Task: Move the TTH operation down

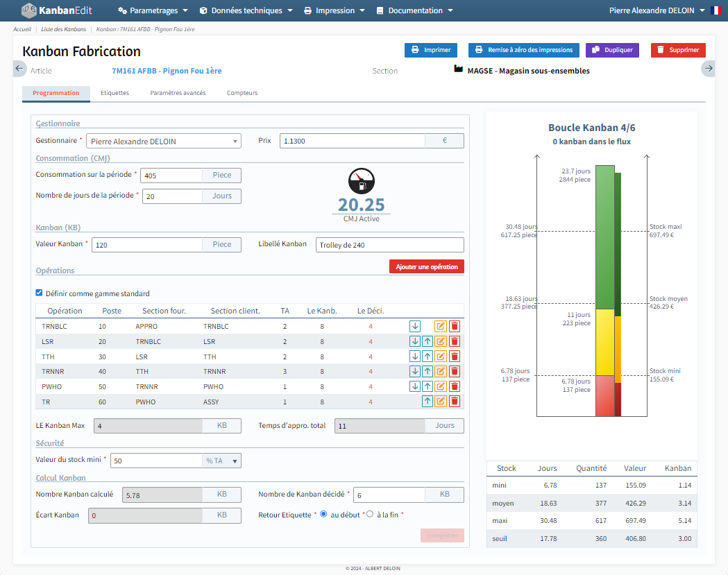Action: [415, 356]
